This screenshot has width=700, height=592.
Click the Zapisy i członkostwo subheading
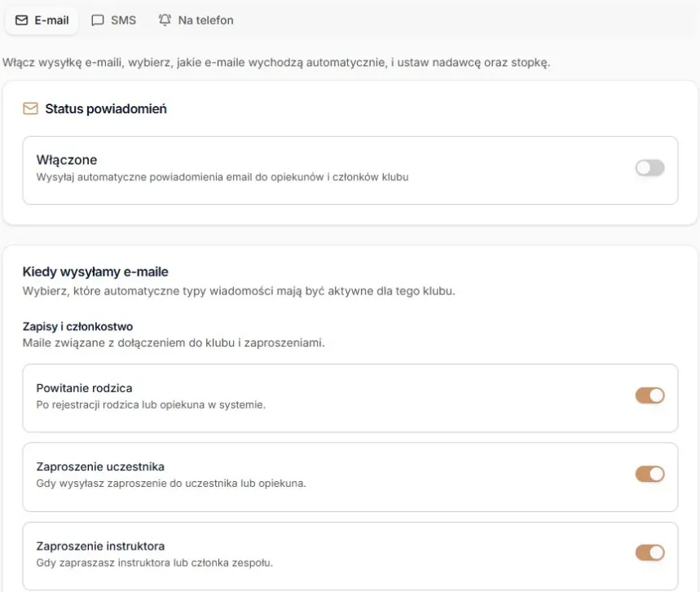pyautogui.click(x=77, y=327)
